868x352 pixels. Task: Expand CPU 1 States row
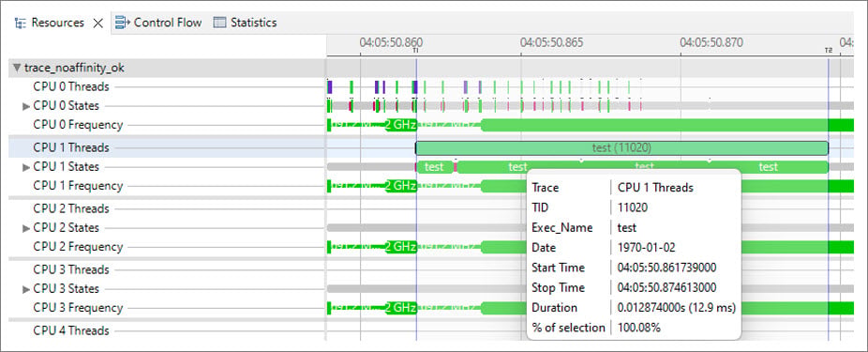click(26, 167)
